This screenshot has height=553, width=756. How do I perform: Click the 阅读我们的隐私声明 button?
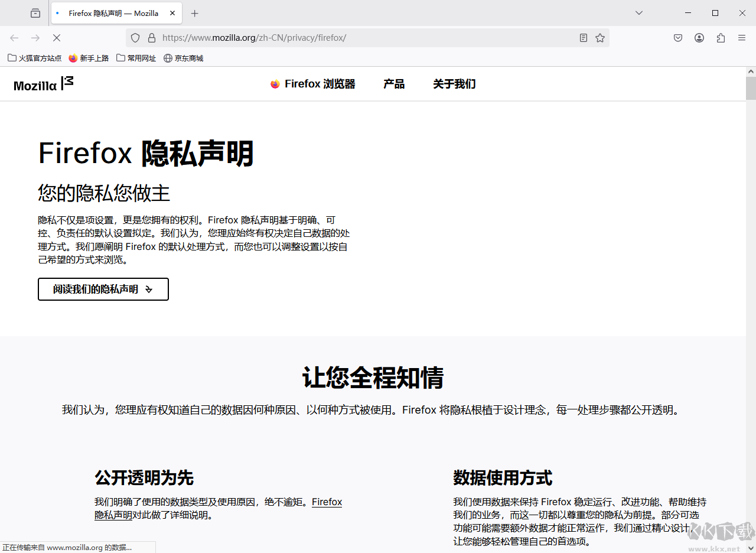[103, 289]
